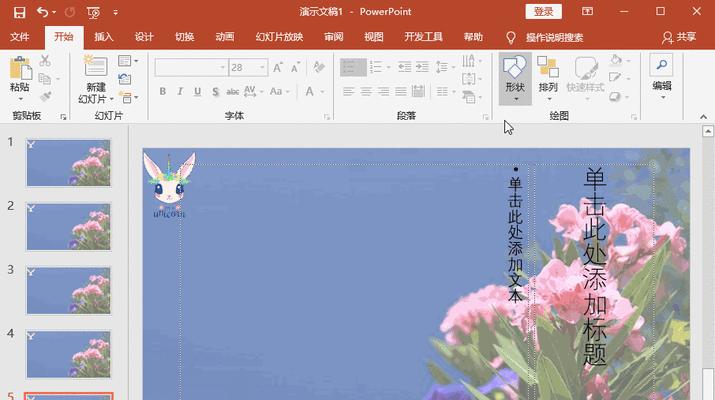Open Change Case Aa dropdown
This screenshot has height=400, width=715.
pos(279,92)
